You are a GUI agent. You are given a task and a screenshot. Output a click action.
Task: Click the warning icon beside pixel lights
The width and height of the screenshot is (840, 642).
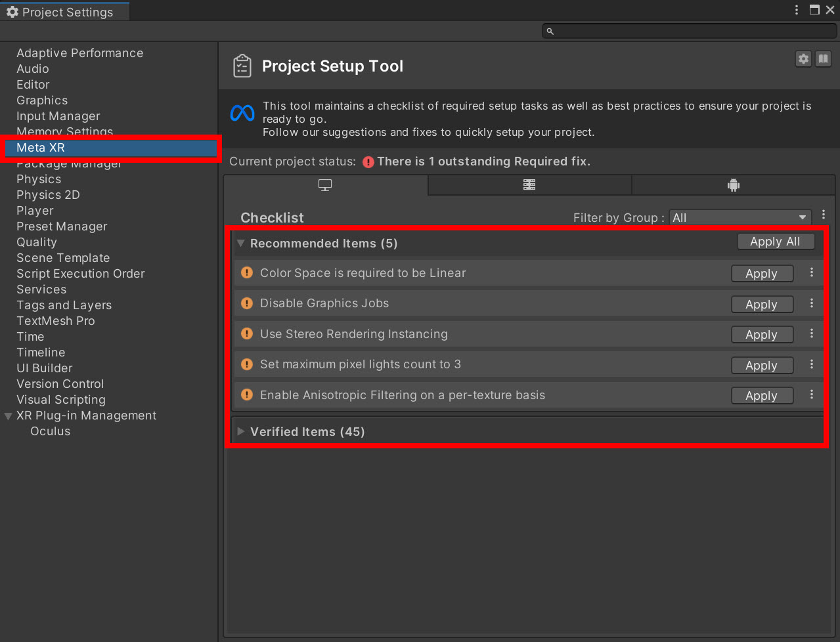[x=247, y=364]
